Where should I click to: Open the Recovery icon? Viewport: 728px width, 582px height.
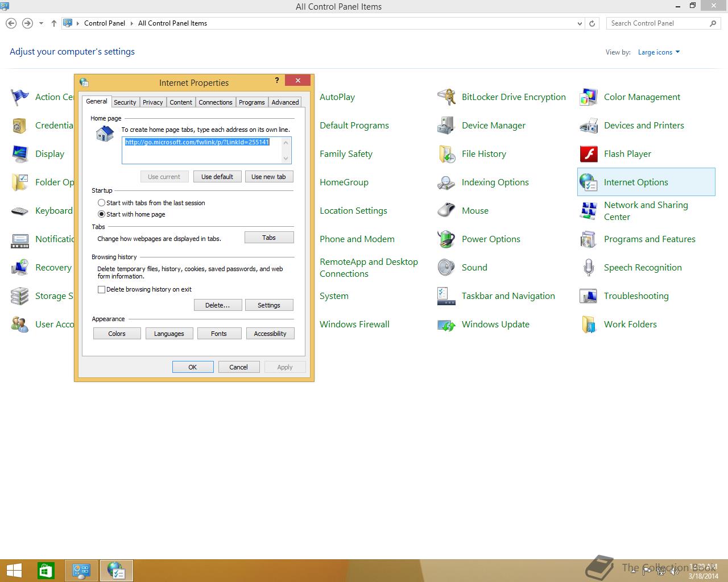20,268
